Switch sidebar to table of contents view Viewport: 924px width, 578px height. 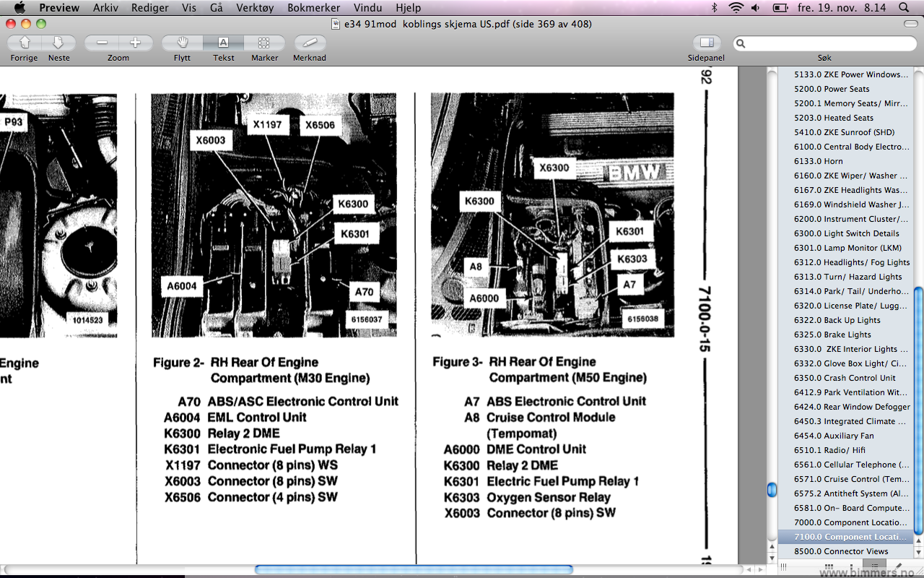[x=874, y=569]
